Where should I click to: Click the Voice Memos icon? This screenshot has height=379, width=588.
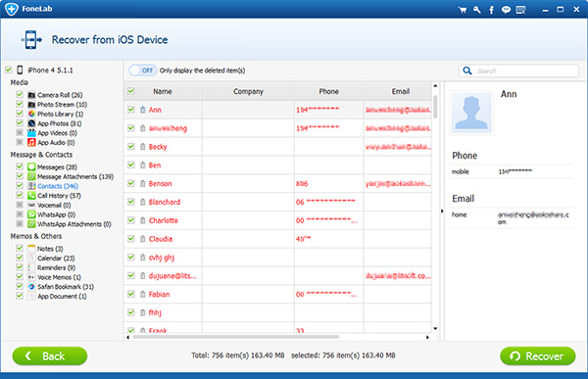pyautogui.click(x=31, y=277)
